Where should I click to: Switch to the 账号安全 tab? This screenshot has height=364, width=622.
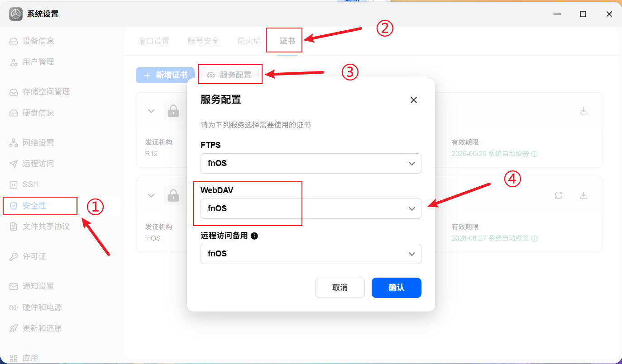(x=204, y=41)
